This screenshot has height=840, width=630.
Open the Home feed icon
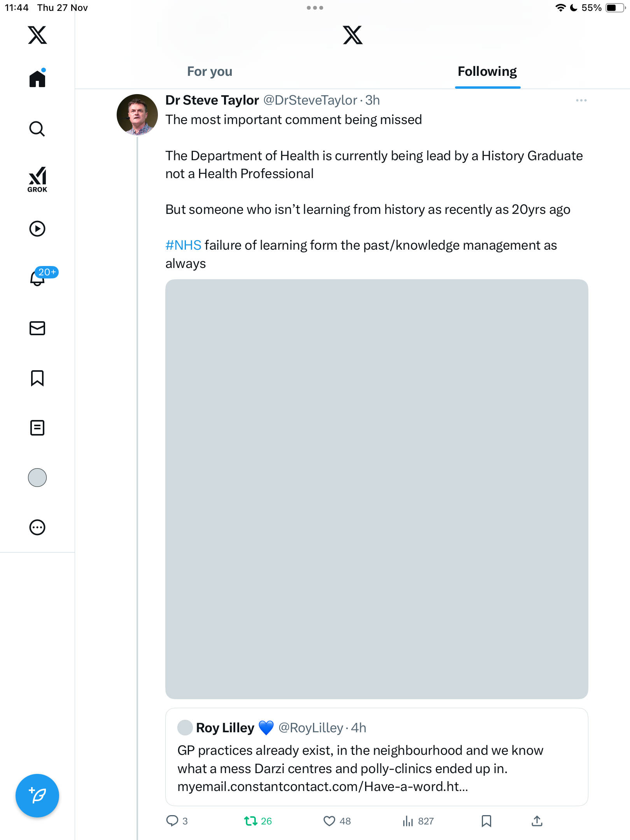pos(37,79)
